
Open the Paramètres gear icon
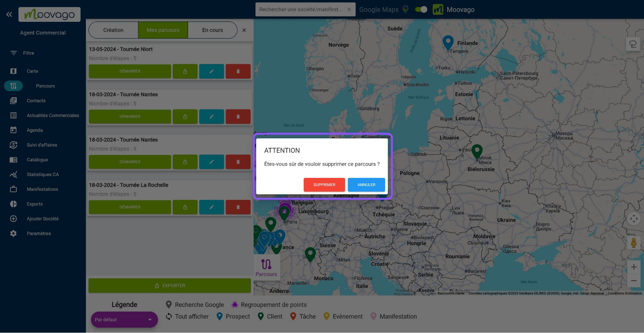[13, 233]
